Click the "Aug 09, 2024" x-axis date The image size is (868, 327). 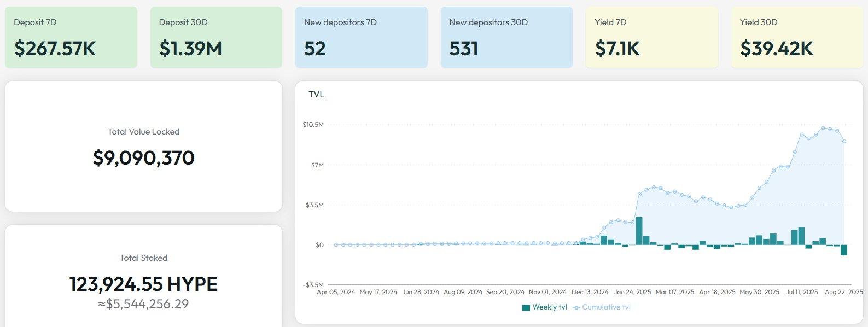[463, 292]
